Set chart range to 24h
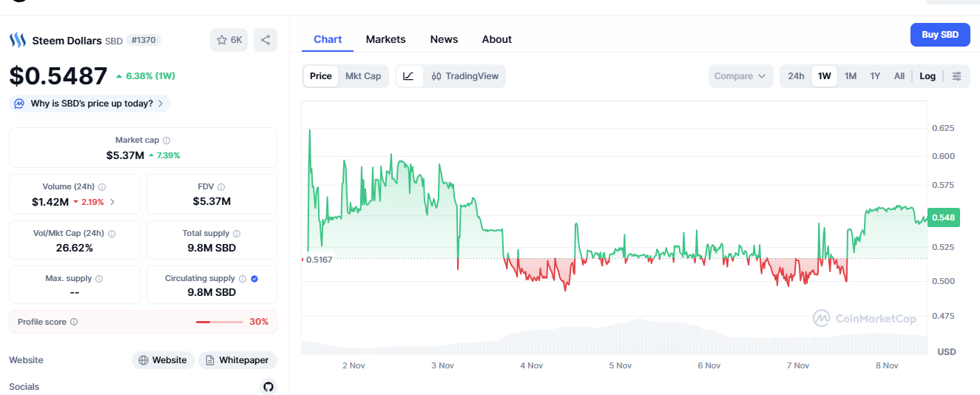Image resolution: width=980 pixels, height=395 pixels. coord(796,76)
